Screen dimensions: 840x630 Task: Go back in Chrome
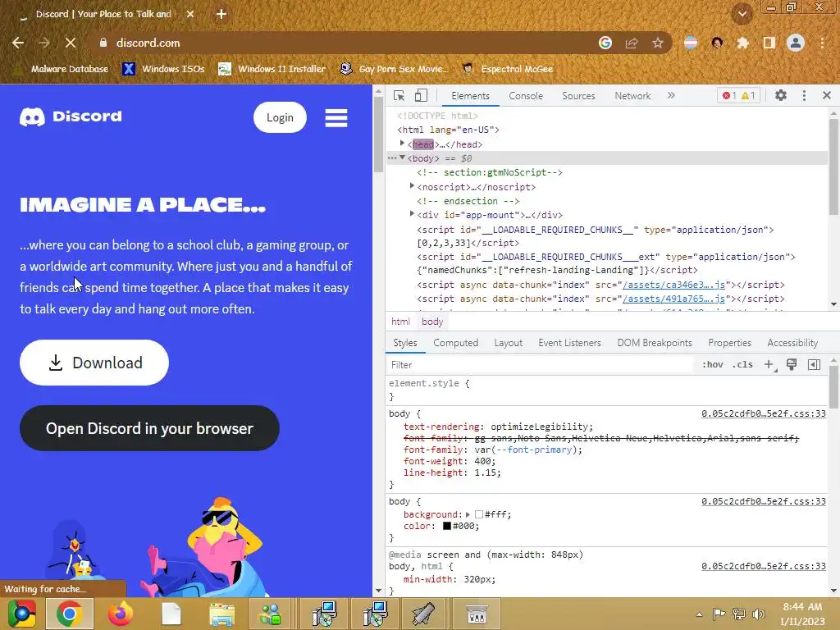pyautogui.click(x=18, y=43)
